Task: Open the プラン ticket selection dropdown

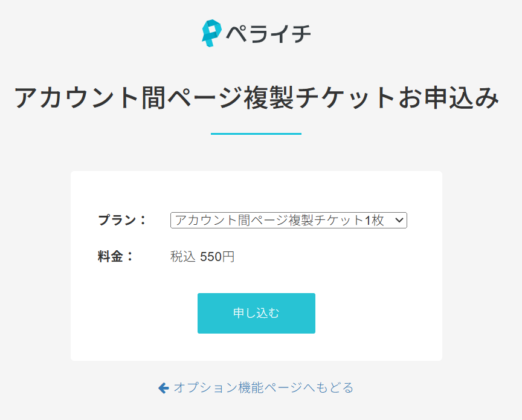Action: click(x=288, y=221)
